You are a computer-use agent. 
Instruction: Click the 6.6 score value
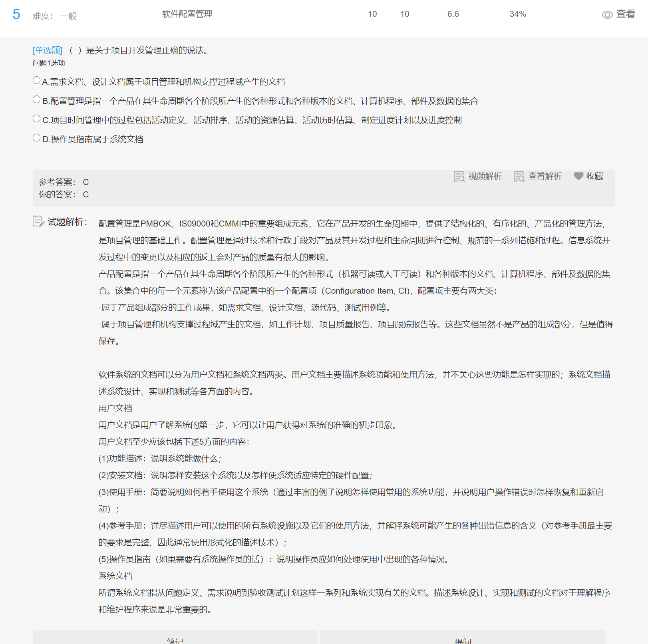tap(453, 14)
